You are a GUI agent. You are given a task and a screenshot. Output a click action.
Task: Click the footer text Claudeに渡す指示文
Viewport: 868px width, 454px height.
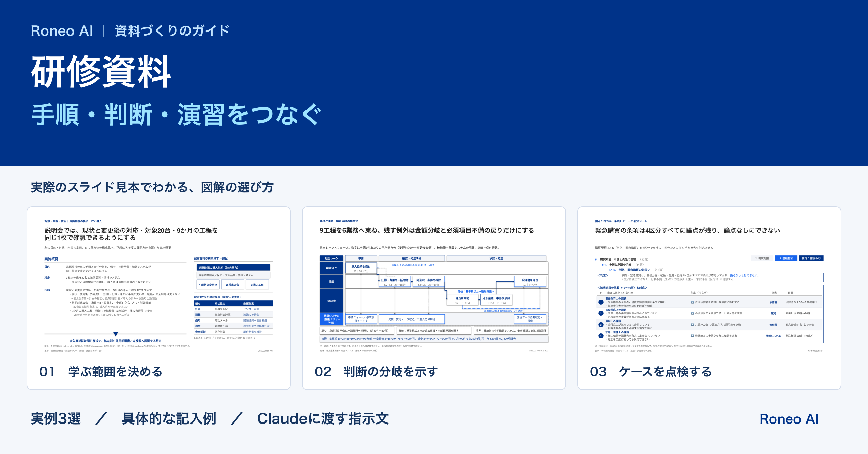coord(323,419)
